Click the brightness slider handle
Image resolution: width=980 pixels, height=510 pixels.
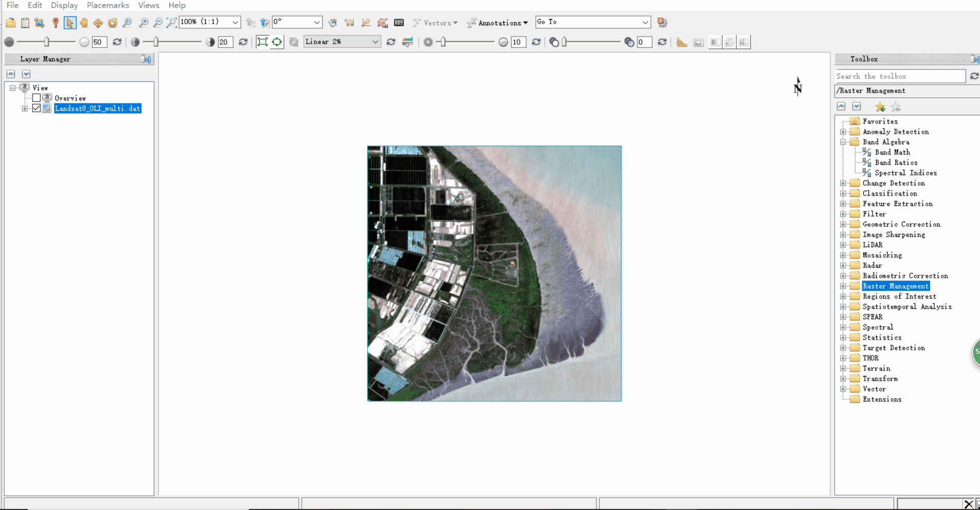point(47,42)
